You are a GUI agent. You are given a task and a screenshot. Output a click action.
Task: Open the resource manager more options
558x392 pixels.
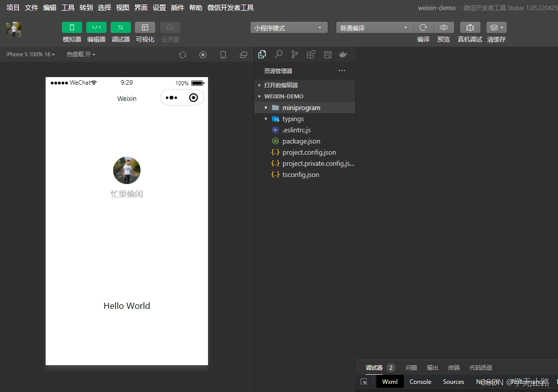[342, 70]
